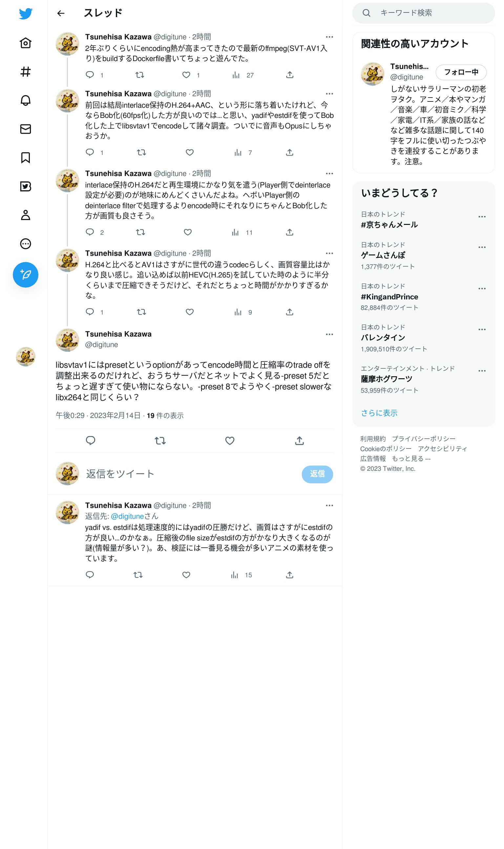Open more options for #京ちゃんメール trend
Screen dimensions: 504x849
482,217
